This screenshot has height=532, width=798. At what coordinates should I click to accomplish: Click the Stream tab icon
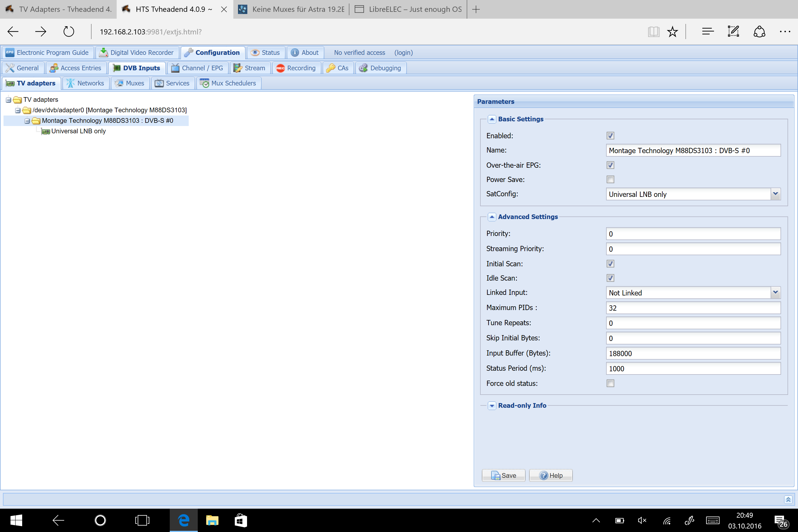[x=237, y=68]
